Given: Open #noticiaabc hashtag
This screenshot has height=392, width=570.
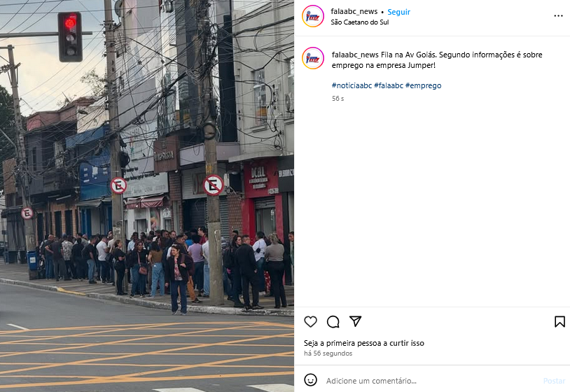Looking at the screenshot, I should (x=352, y=85).
